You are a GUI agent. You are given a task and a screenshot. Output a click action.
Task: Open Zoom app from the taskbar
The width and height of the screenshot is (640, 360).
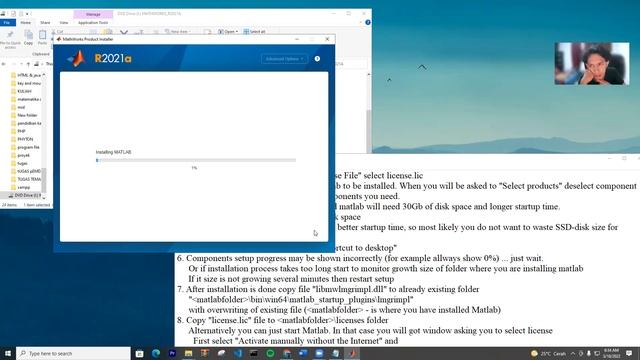[x=319, y=353]
